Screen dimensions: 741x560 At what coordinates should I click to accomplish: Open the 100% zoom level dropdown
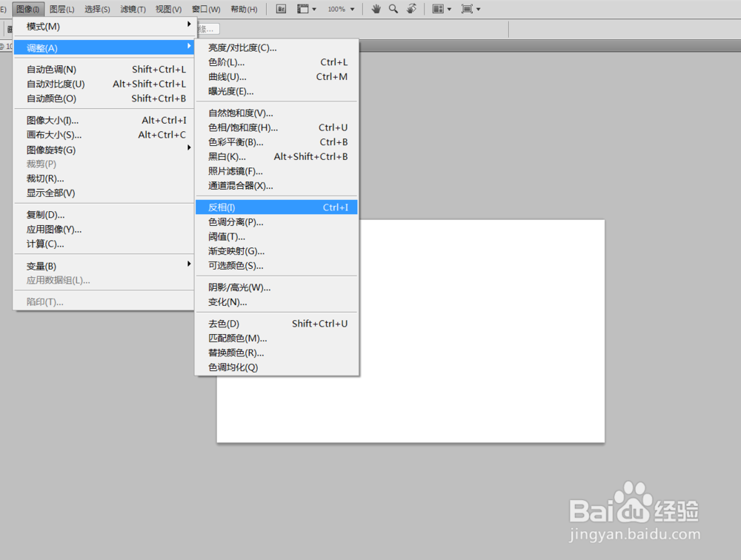[341, 9]
